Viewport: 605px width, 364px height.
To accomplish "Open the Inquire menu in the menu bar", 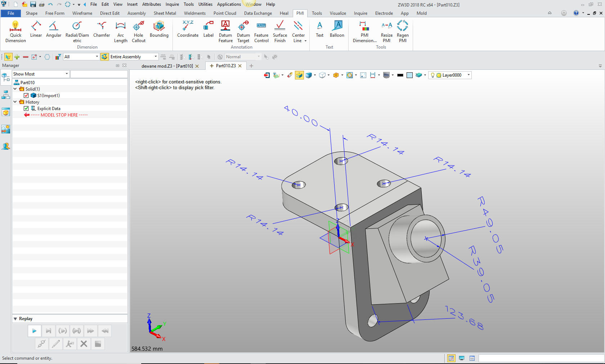I will click(172, 4).
